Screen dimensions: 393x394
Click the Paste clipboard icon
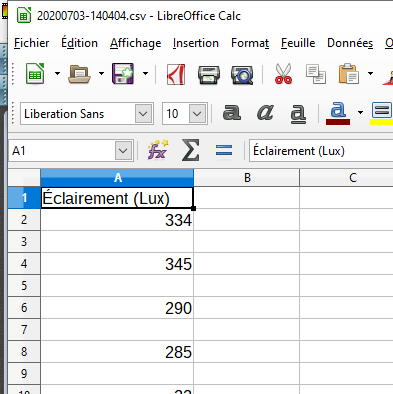349,74
